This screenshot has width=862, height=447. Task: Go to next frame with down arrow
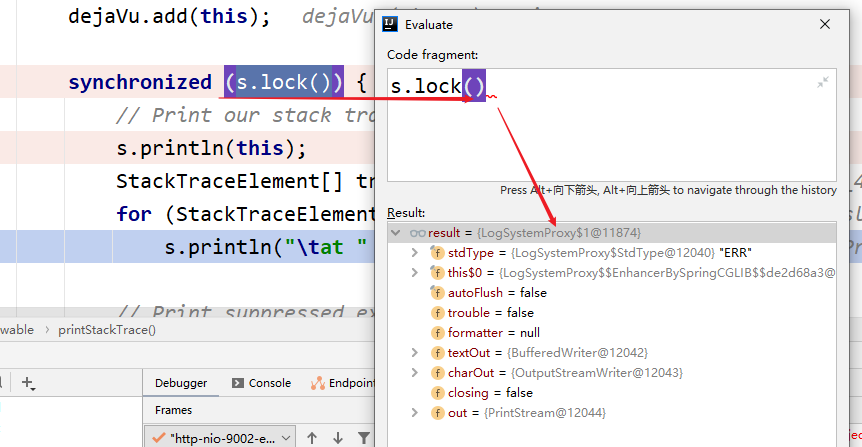[x=338, y=438]
